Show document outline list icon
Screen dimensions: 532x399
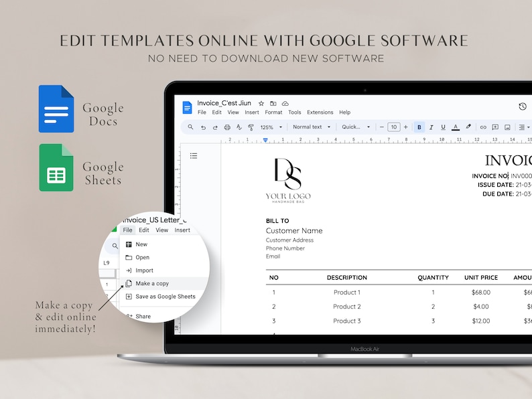click(x=194, y=155)
